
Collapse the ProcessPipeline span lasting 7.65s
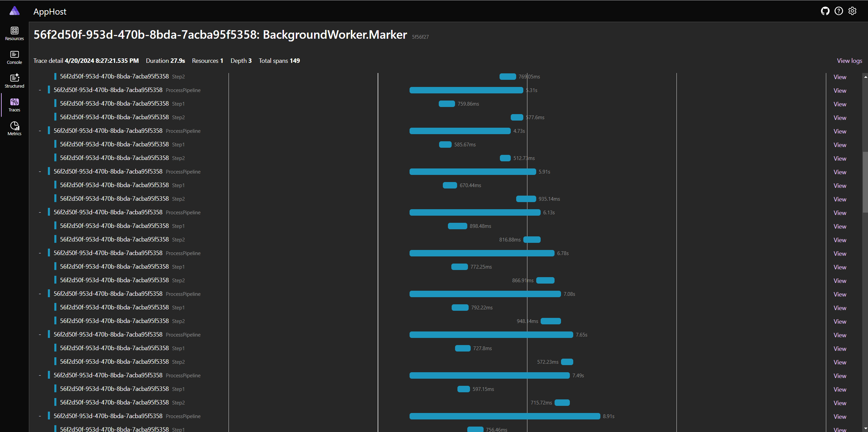coord(40,335)
